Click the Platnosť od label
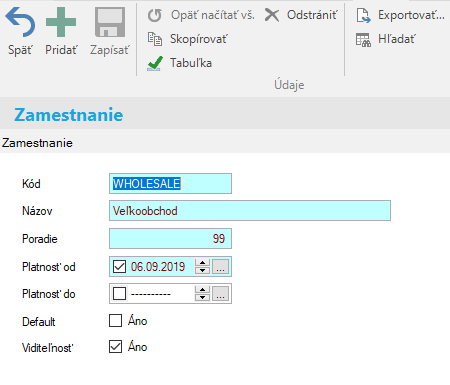This screenshot has width=450, height=385. point(49,267)
